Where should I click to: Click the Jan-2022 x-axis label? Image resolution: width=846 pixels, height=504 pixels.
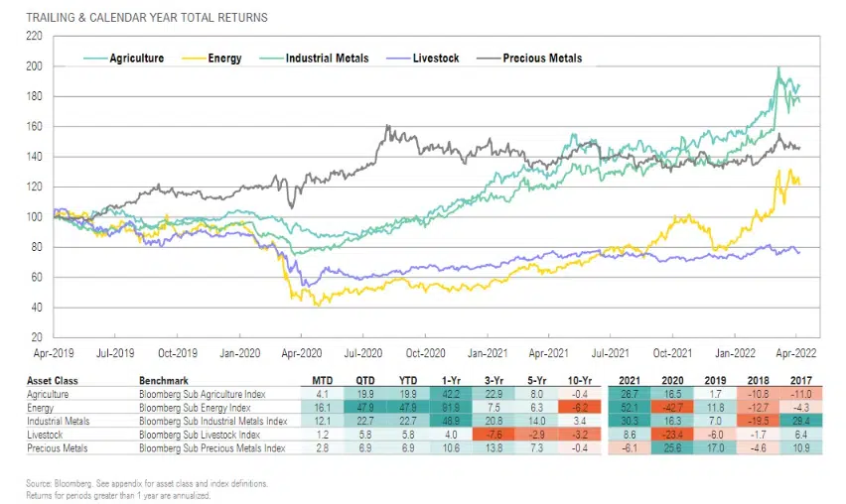pos(735,350)
